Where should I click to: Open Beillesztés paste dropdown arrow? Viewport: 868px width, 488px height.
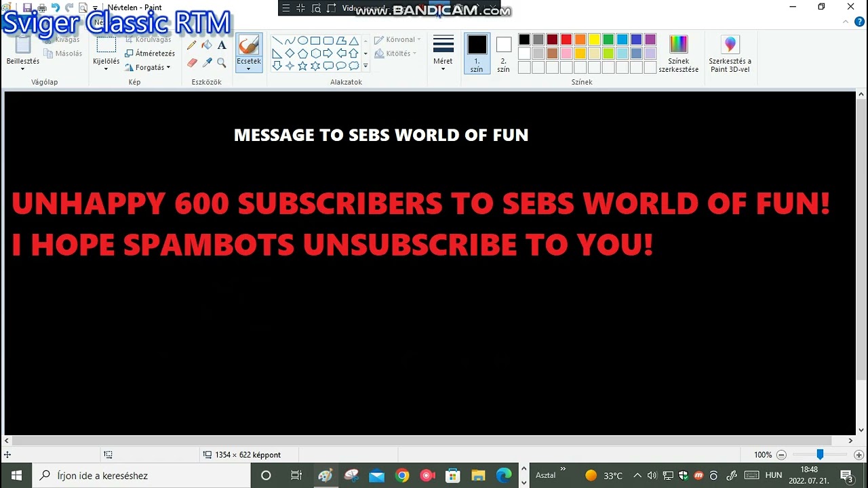[23, 69]
